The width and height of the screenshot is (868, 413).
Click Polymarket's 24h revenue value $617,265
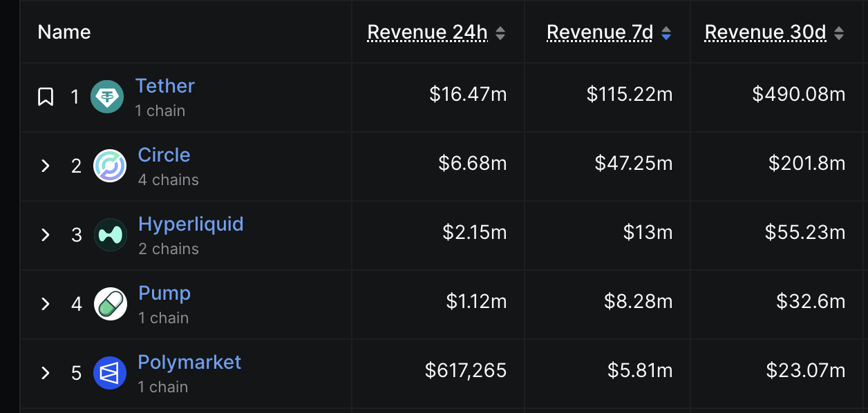point(466,371)
